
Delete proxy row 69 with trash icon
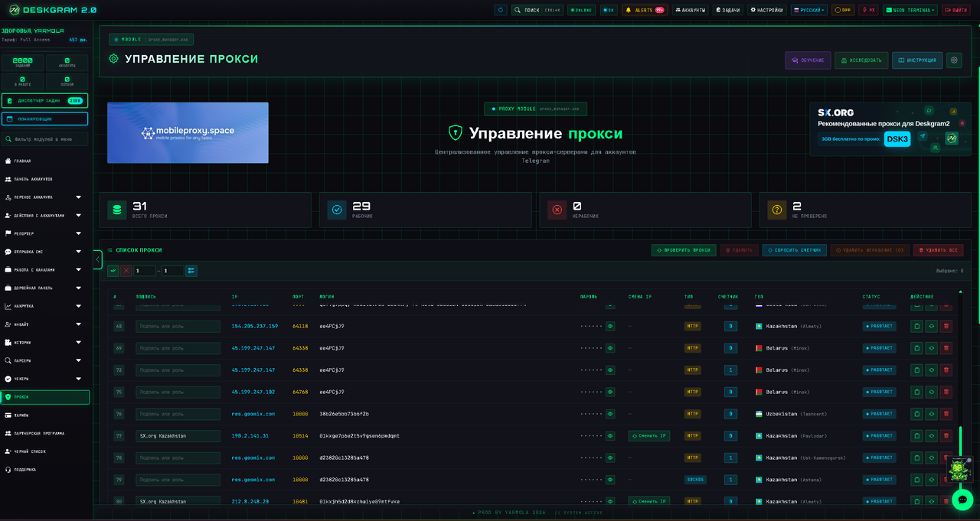click(x=946, y=348)
